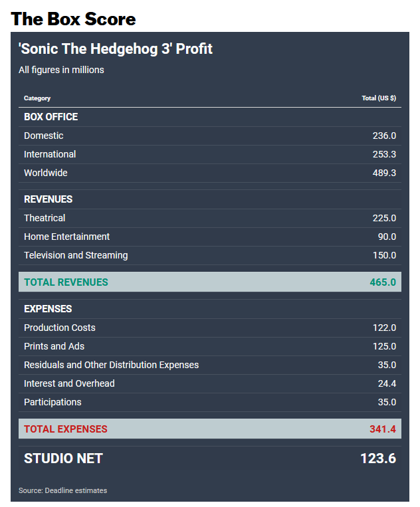Select the 'Sonic The Hedgehog 3' Profit title
This screenshot has height=507, width=420.
(116, 49)
